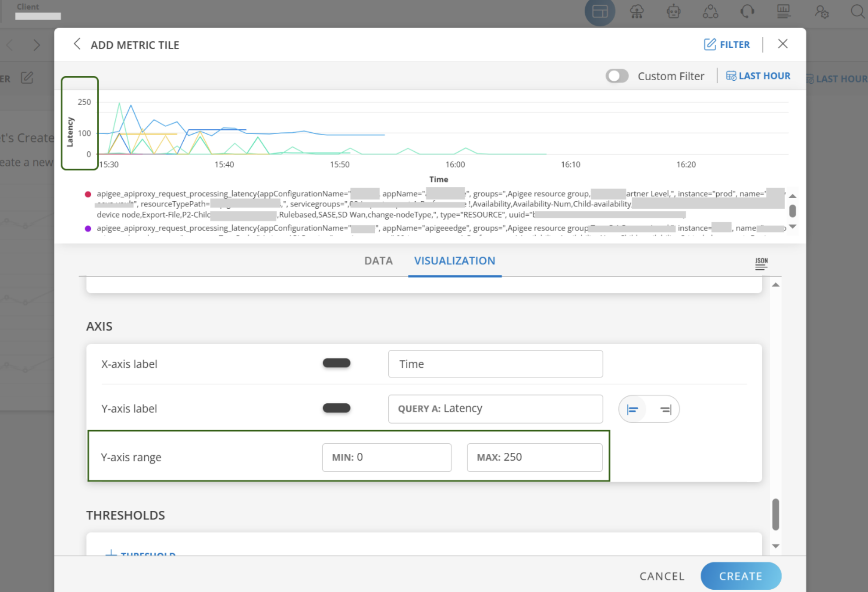Go back using the arrow beside Add Metric Tile
Screen dimensions: 868x592
tap(77, 44)
